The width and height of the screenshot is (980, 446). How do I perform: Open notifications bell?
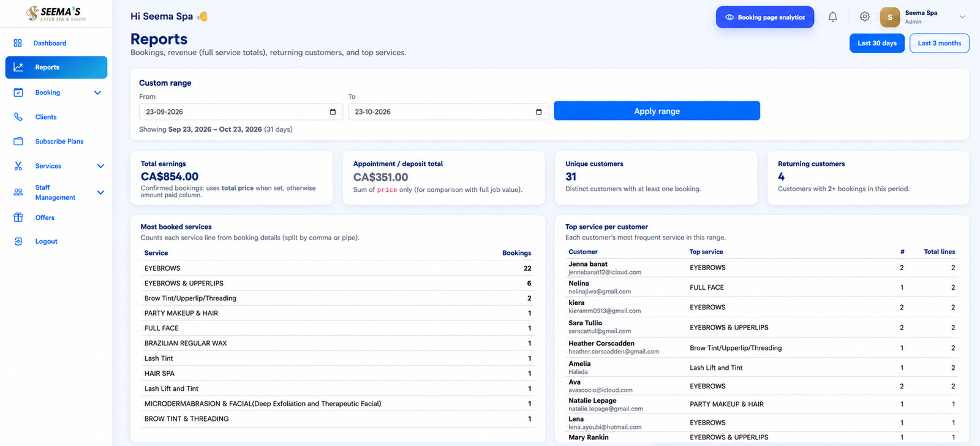click(x=833, y=17)
